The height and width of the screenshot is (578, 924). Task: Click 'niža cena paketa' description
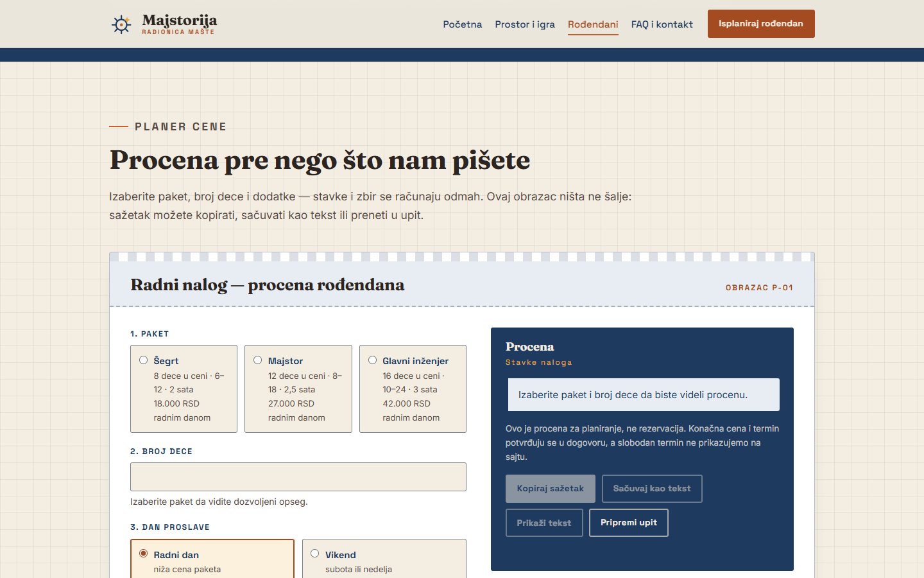point(187,569)
